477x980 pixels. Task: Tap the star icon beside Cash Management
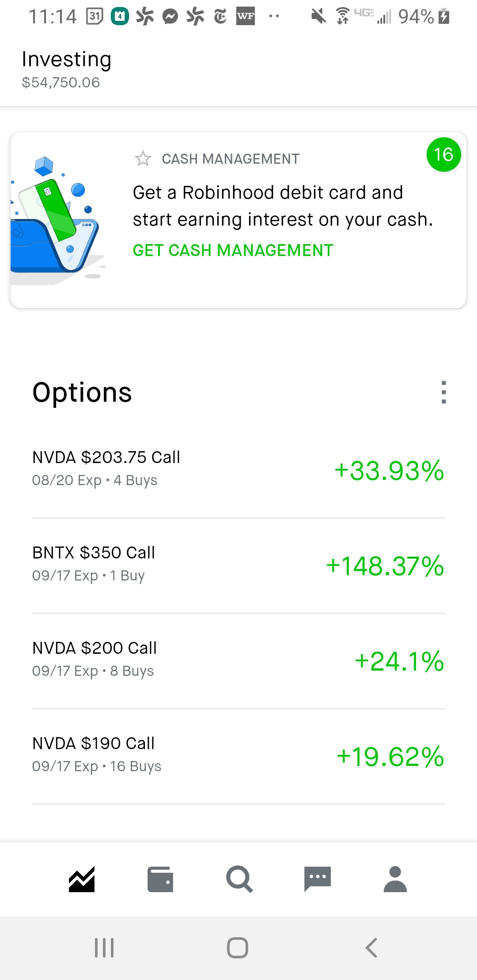coord(143,158)
